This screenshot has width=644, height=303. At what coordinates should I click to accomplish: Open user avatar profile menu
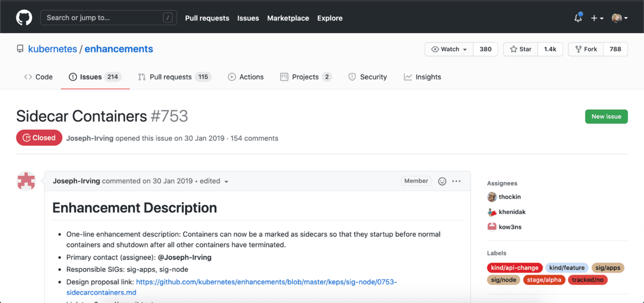tap(620, 18)
